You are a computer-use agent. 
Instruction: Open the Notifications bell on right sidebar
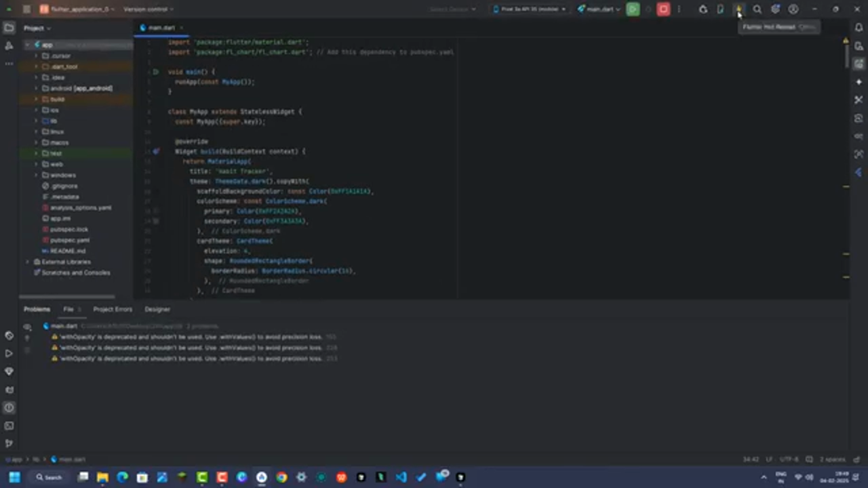859,28
